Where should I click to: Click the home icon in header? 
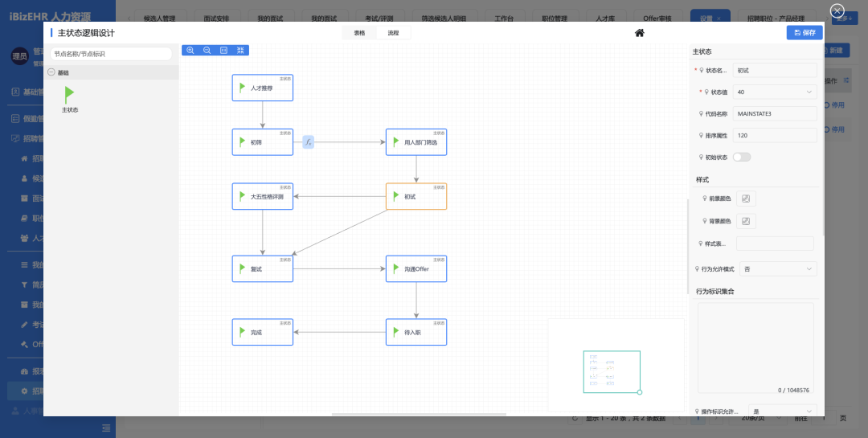[640, 33]
